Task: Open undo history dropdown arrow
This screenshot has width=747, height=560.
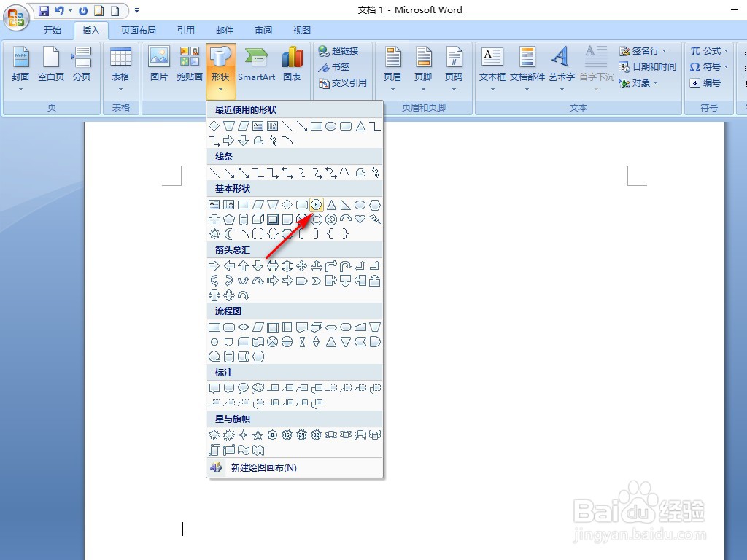Action: click(71, 10)
